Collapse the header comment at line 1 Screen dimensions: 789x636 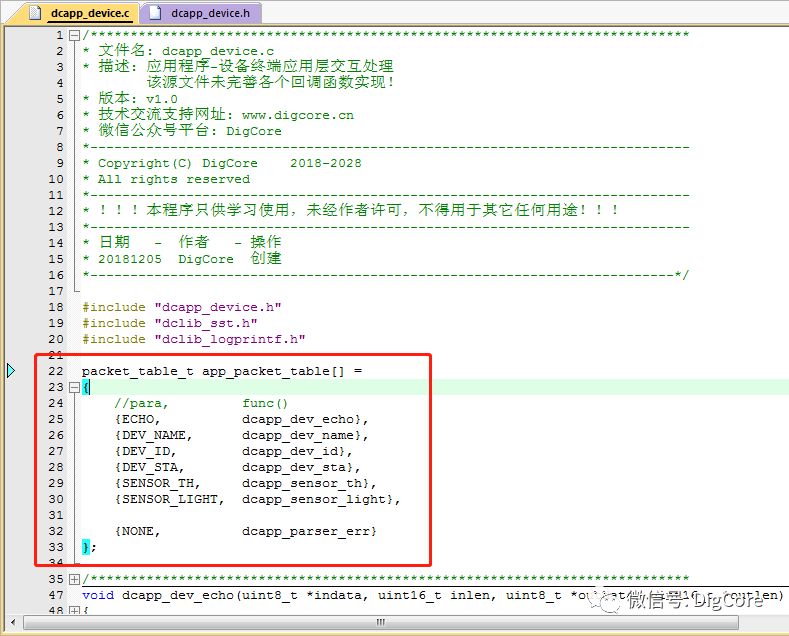[74, 35]
